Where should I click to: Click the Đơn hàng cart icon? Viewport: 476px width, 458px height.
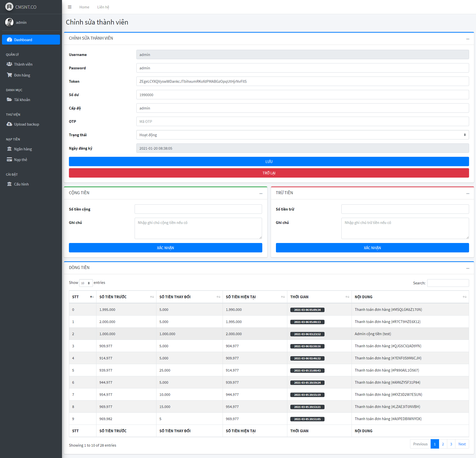click(x=9, y=75)
